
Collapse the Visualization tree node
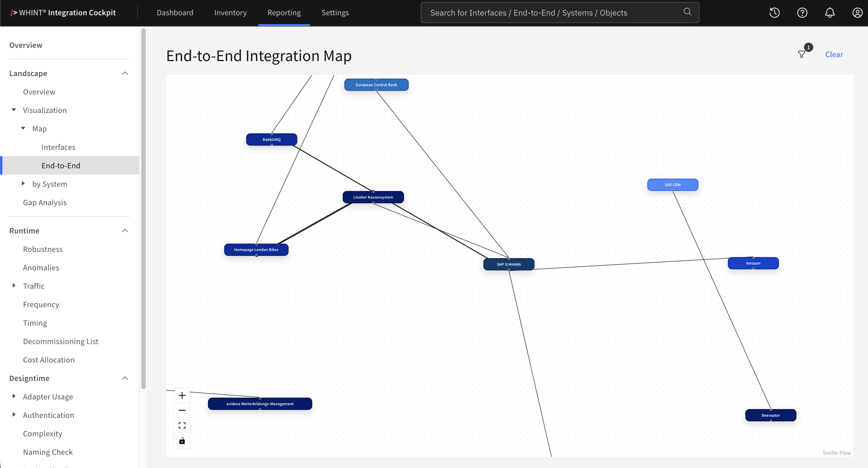[x=14, y=110]
